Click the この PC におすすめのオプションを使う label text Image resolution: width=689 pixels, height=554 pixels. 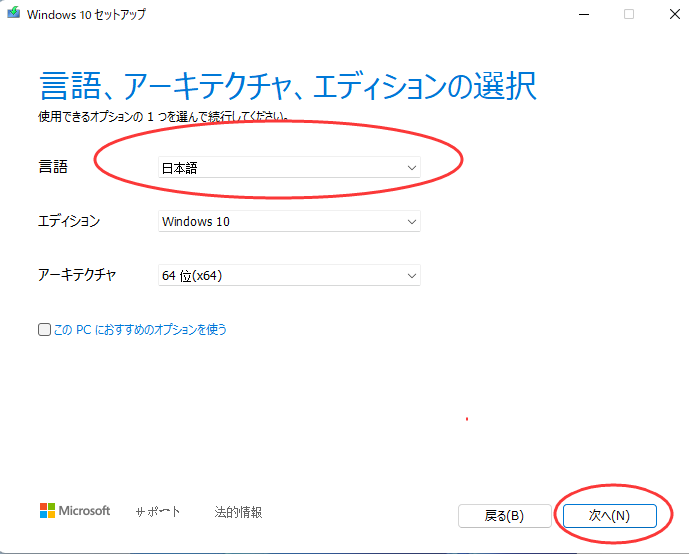(139, 330)
